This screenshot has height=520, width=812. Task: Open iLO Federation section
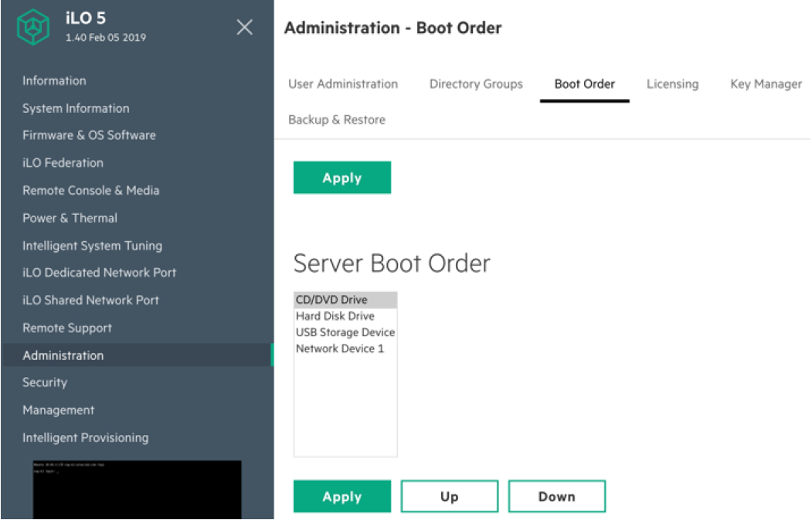click(x=63, y=162)
